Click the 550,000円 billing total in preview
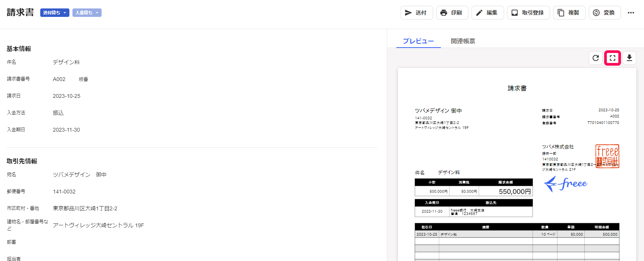The image size is (644, 261). [x=514, y=192]
